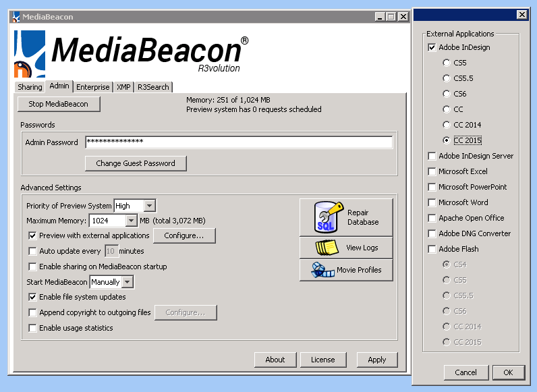Screen dimensions: 537x392
Task: Open the Enterprise tab
Action: pyautogui.click(x=93, y=87)
